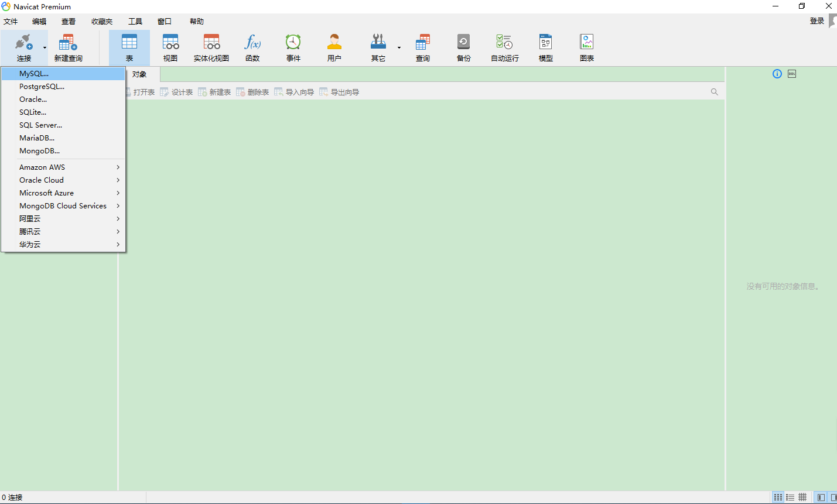
Task: Switch to icon grid view mode
Action: [x=778, y=498]
